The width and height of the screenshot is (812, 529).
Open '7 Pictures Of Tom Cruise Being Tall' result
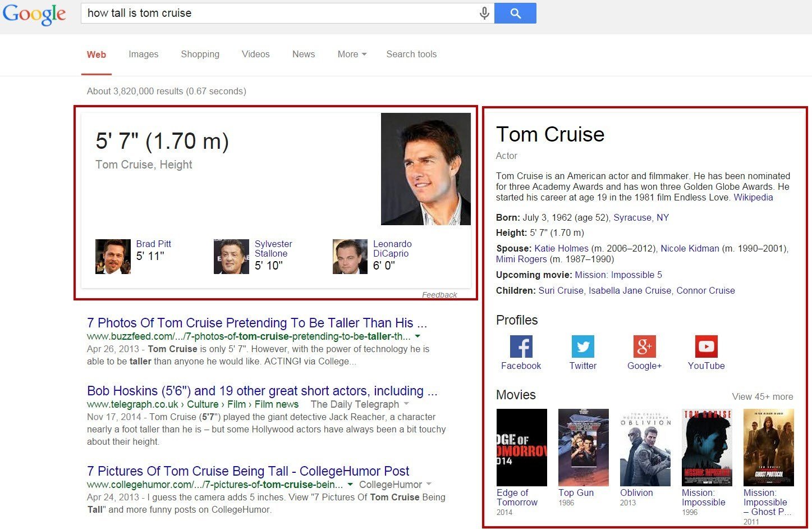click(x=248, y=471)
